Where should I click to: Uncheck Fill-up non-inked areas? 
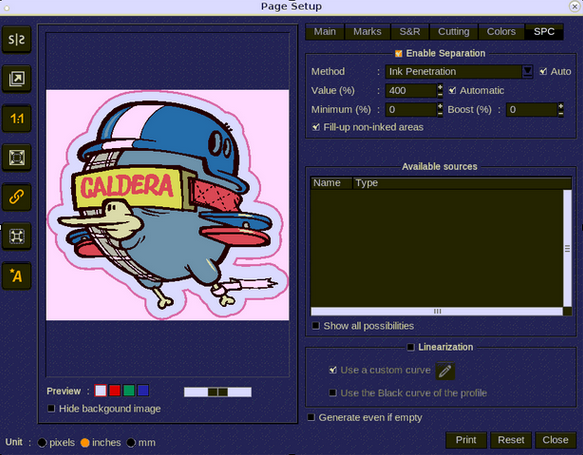(316, 127)
